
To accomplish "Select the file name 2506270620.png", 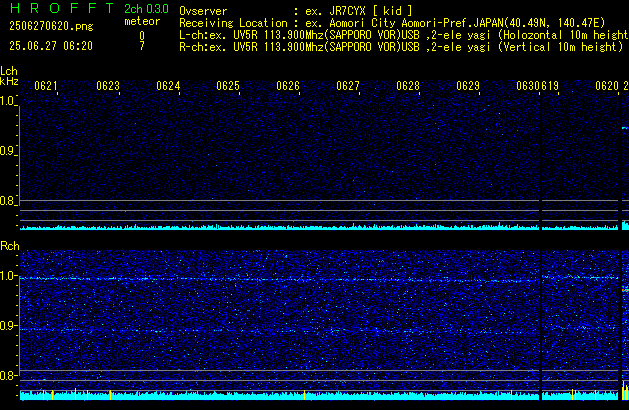I will (x=51, y=26).
